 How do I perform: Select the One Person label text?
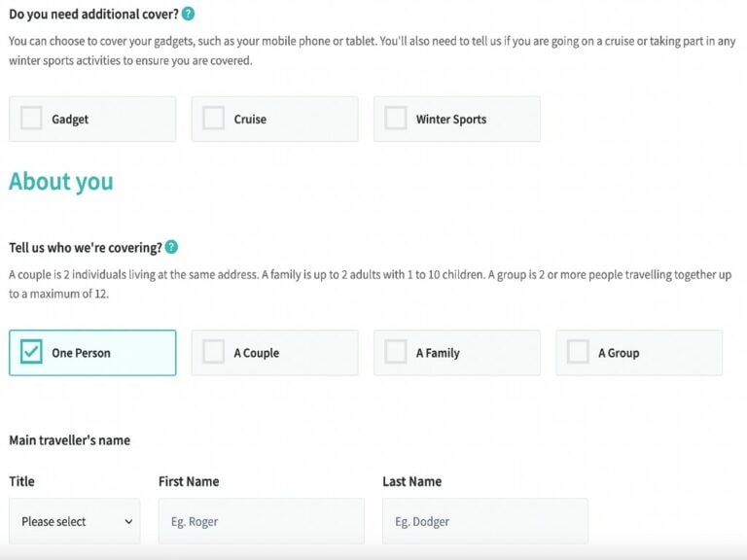[x=81, y=353]
